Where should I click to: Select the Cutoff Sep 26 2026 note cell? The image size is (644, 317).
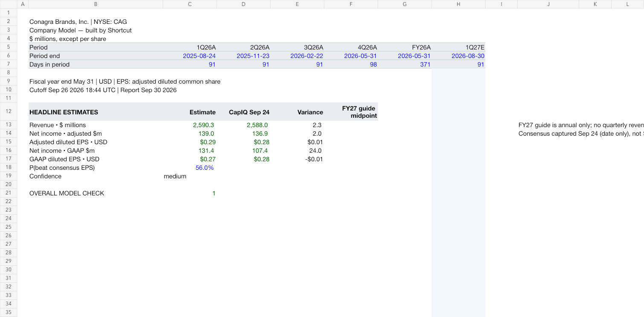click(x=103, y=90)
